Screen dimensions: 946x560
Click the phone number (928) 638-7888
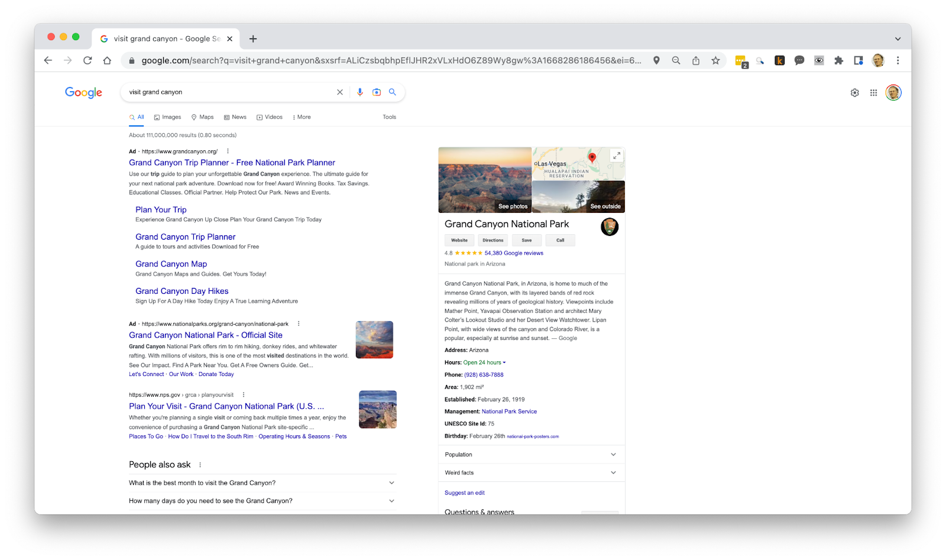click(x=484, y=375)
